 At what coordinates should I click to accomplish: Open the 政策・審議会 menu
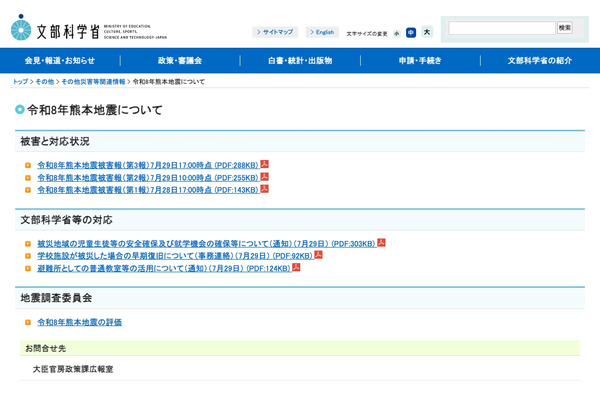click(180, 60)
